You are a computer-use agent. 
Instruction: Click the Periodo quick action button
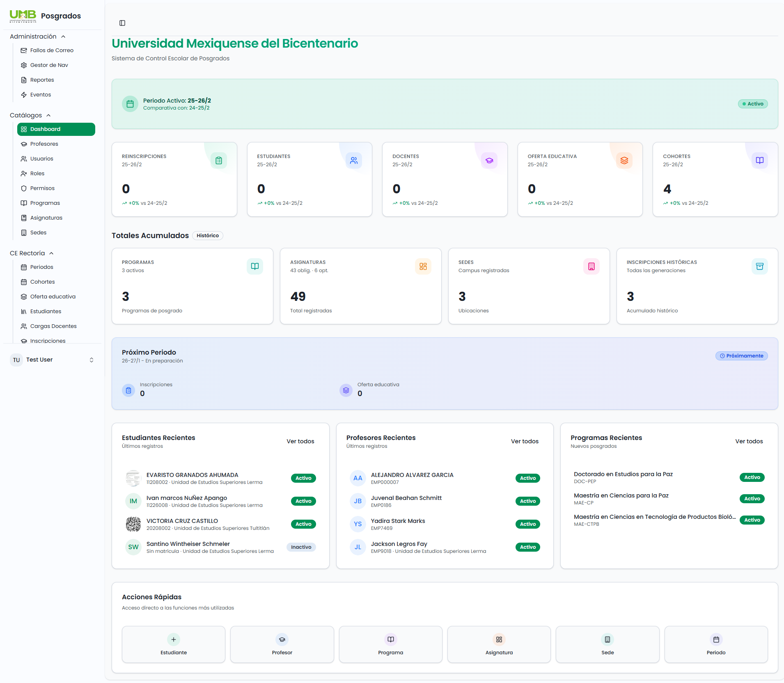click(x=716, y=644)
